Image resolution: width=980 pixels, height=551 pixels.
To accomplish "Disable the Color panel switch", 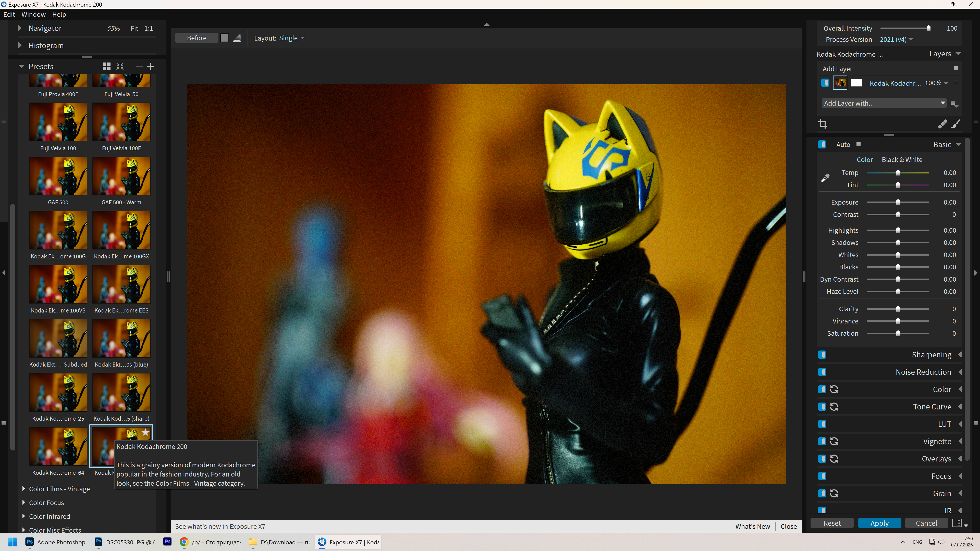I will 822,389.
